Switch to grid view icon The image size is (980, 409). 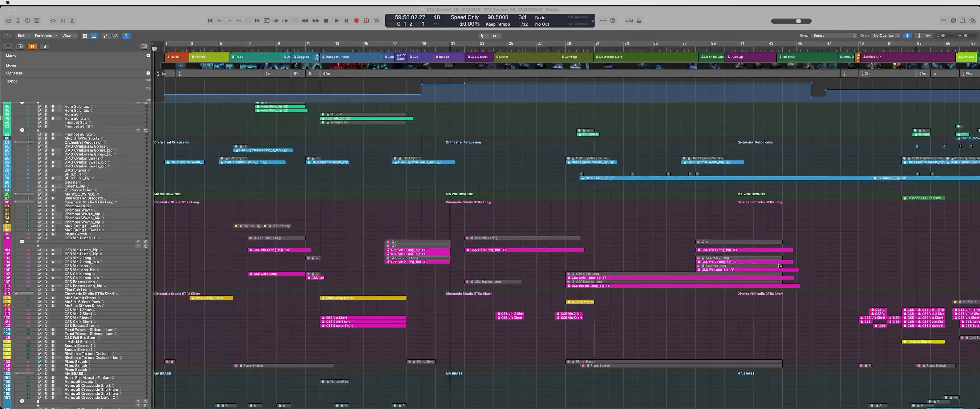pos(85,36)
